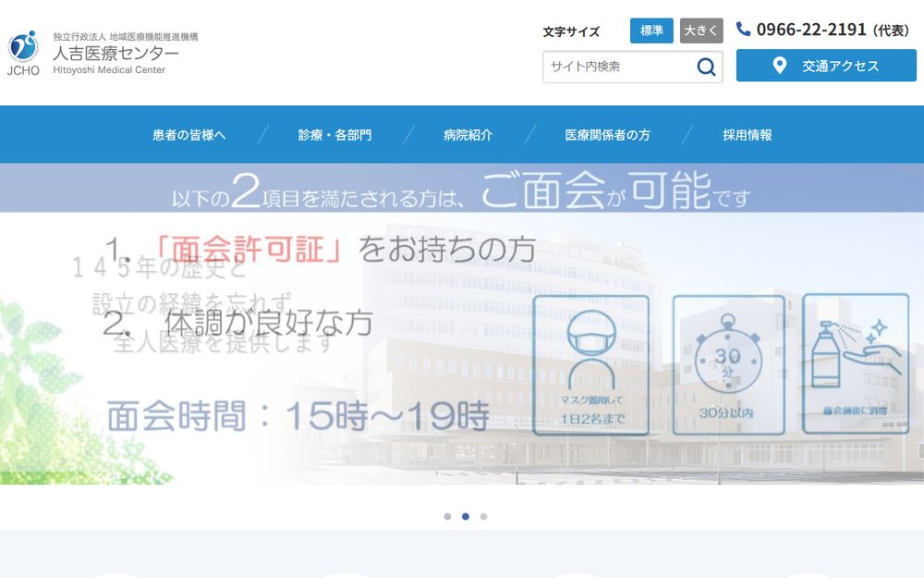The image size is (924, 578).
Task: Open the 採用情報 menu
Action: 748,135
